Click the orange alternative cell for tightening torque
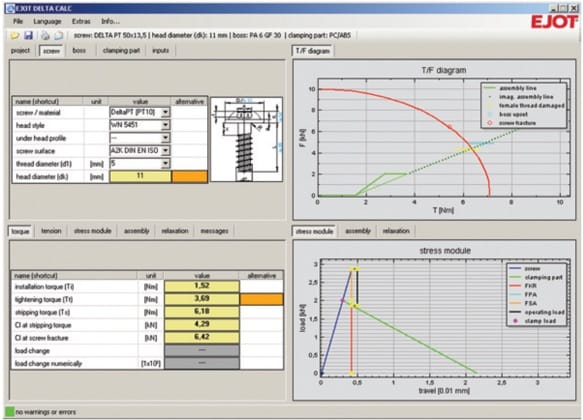583x420 pixels. (261, 299)
